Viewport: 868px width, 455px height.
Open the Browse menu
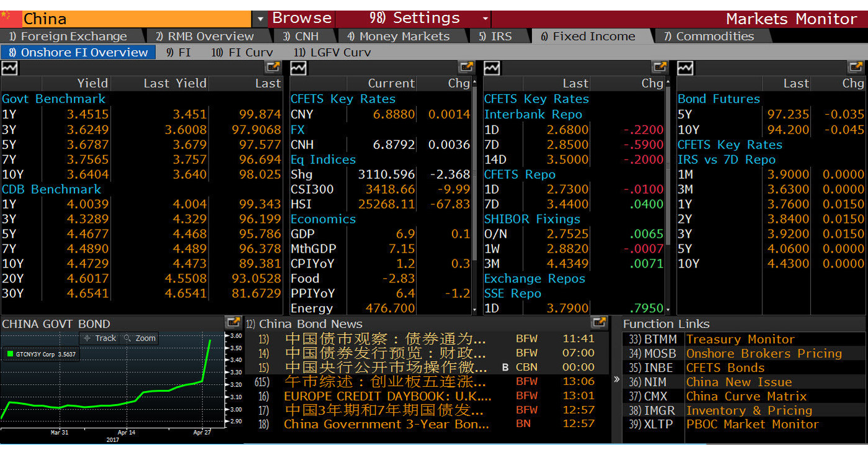[301, 18]
